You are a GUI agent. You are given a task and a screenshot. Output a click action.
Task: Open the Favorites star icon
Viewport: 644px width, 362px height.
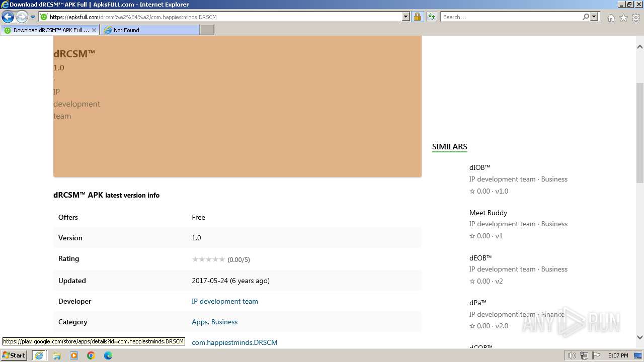tap(623, 18)
